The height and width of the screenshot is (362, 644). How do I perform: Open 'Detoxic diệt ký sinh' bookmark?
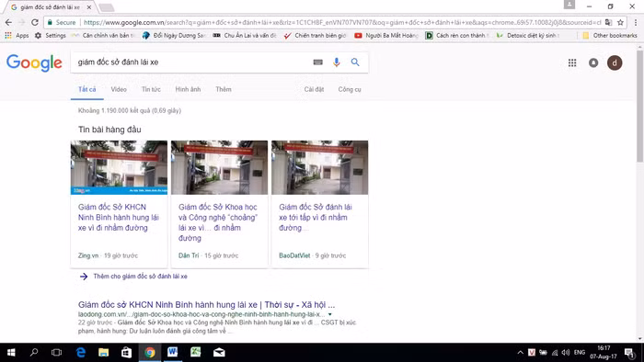(x=528, y=36)
